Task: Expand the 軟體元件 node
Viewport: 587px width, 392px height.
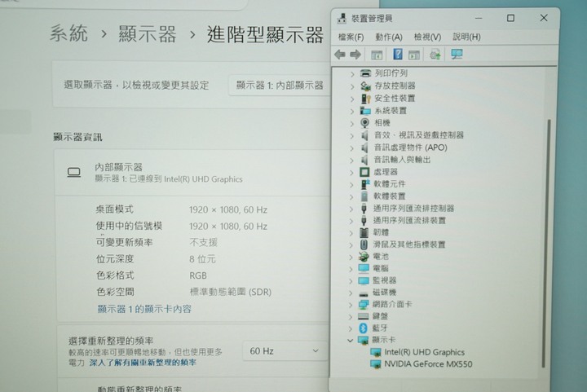Action: [351, 184]
